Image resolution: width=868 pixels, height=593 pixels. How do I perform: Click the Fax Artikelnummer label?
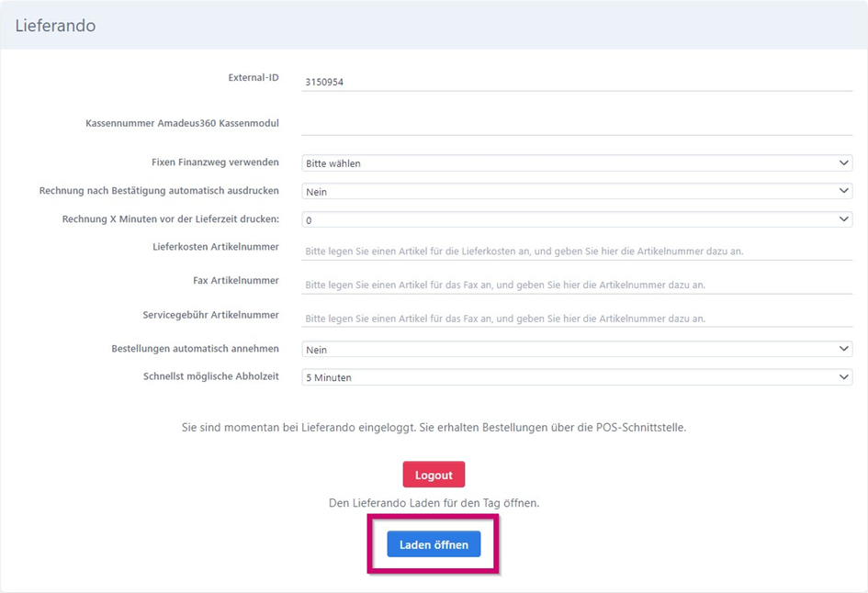tap(236, 281)
